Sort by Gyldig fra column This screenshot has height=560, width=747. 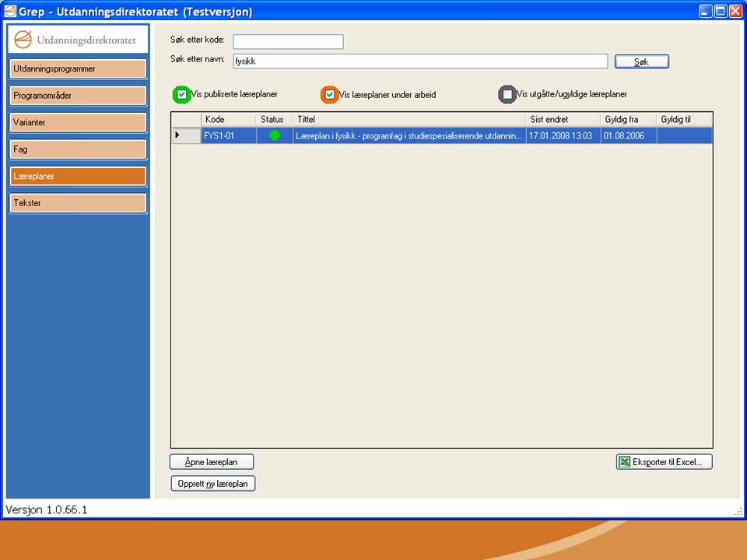point(629,120)
